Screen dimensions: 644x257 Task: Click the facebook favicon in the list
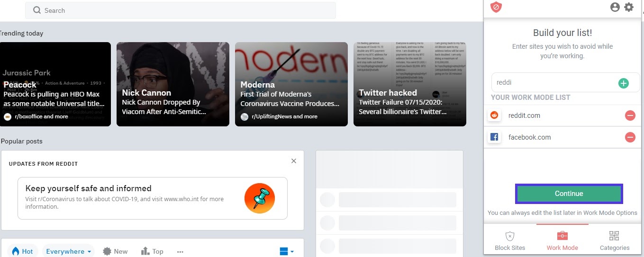494,137
